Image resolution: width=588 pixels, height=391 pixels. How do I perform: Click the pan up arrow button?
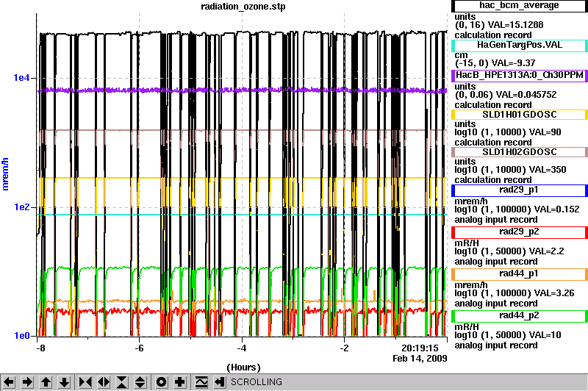(x=46, y=382)
